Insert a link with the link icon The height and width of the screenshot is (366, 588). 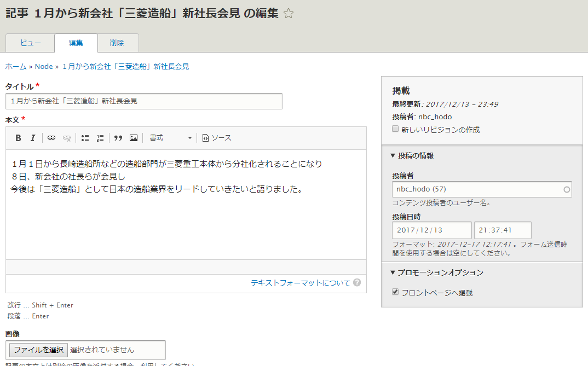[x=51, y=138]
